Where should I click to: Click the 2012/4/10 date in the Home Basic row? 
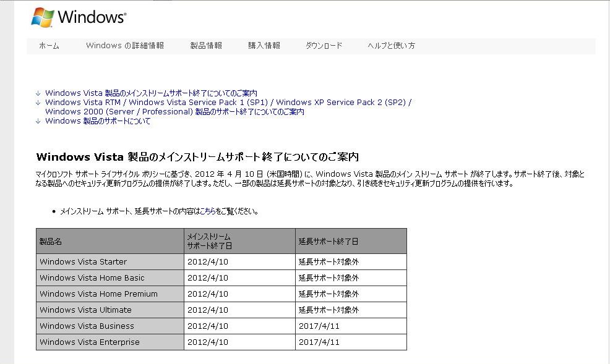[208, 278]
